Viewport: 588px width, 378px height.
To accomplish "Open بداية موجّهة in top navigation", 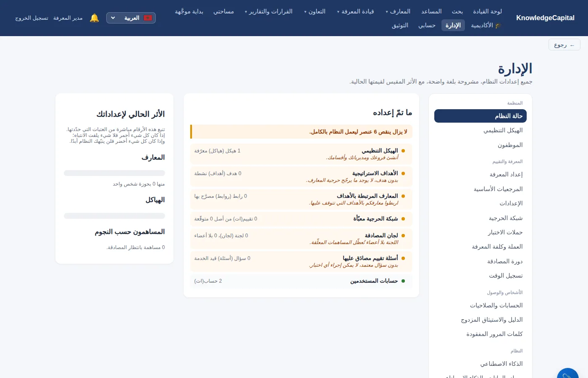I will point(189,11).
